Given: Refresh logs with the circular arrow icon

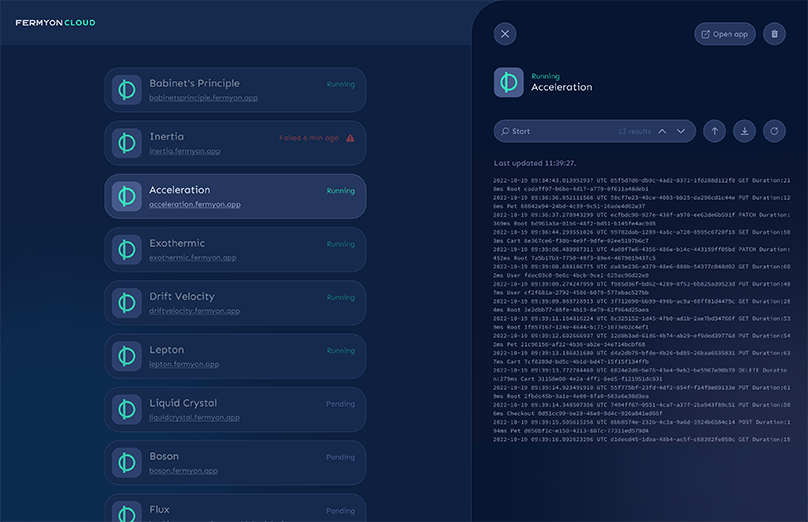Looking at the screenshot, I should 774,131.
